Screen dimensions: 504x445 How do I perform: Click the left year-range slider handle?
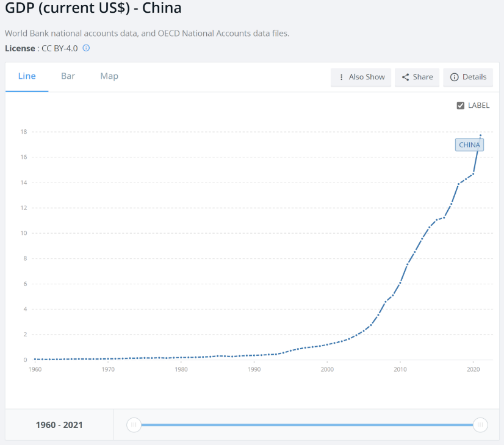[x=134, y=425]
